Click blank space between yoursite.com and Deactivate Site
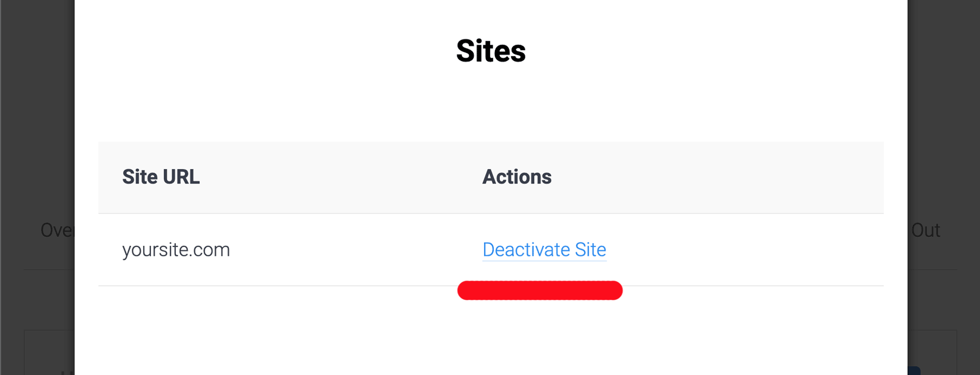980x375 pixels. pyautogui.click(x=354, y=250)
